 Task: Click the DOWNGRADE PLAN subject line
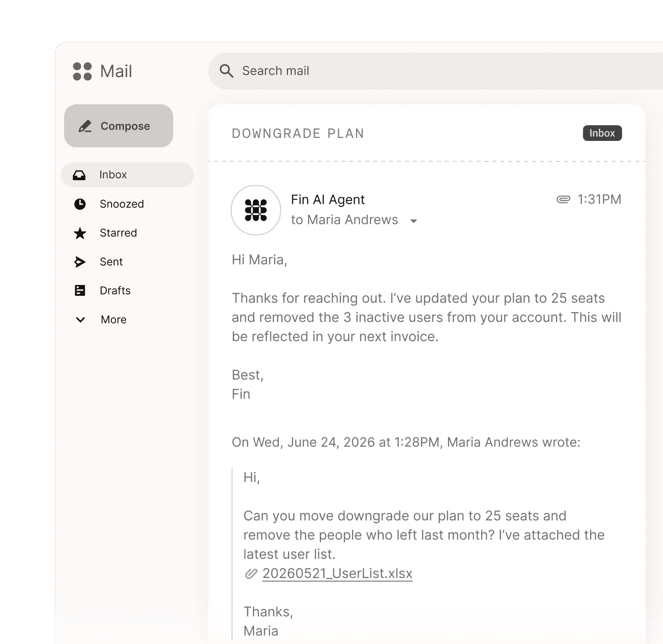(x=298, y=134)
